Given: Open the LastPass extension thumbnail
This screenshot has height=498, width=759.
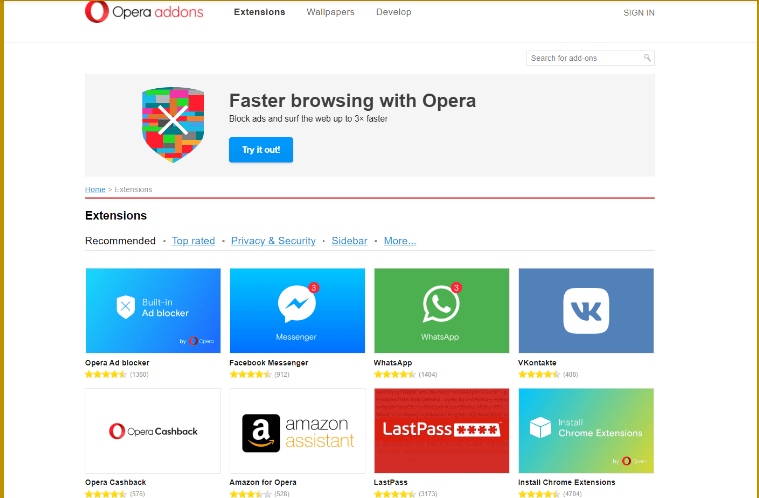Looking at the screenshot, I should click(441, 431).
